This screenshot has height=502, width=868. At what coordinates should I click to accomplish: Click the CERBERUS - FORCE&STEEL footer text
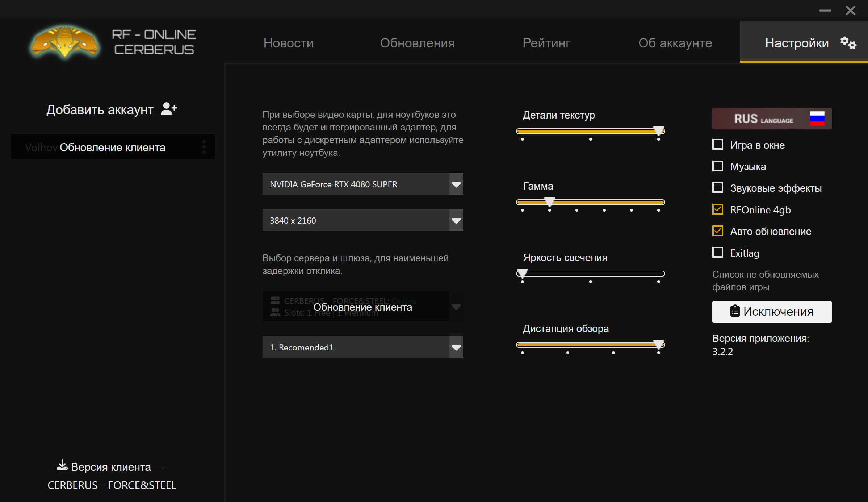(112, 485)
